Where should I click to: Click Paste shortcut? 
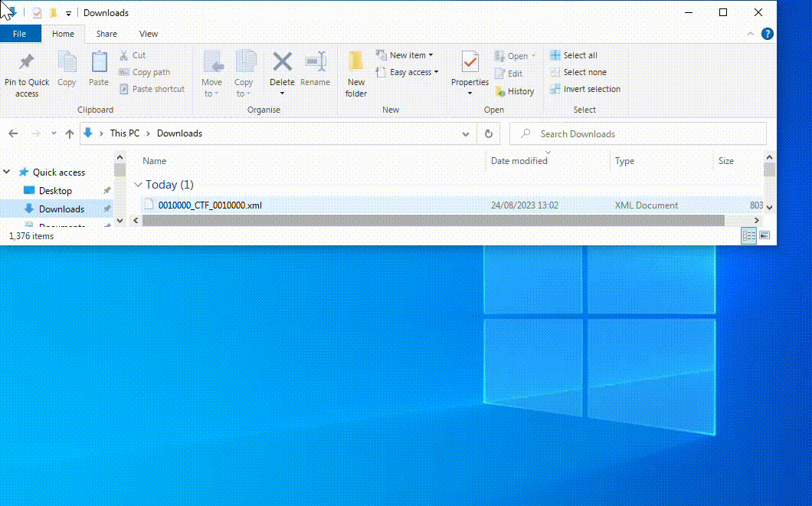(152, 89)
